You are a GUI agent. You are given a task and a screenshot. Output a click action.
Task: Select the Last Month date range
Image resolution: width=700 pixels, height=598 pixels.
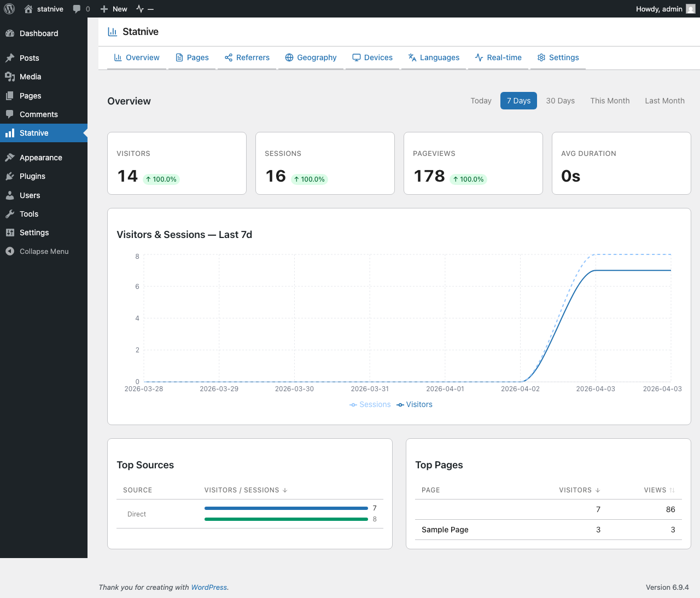pyautogui.click(x=664, y=101)
